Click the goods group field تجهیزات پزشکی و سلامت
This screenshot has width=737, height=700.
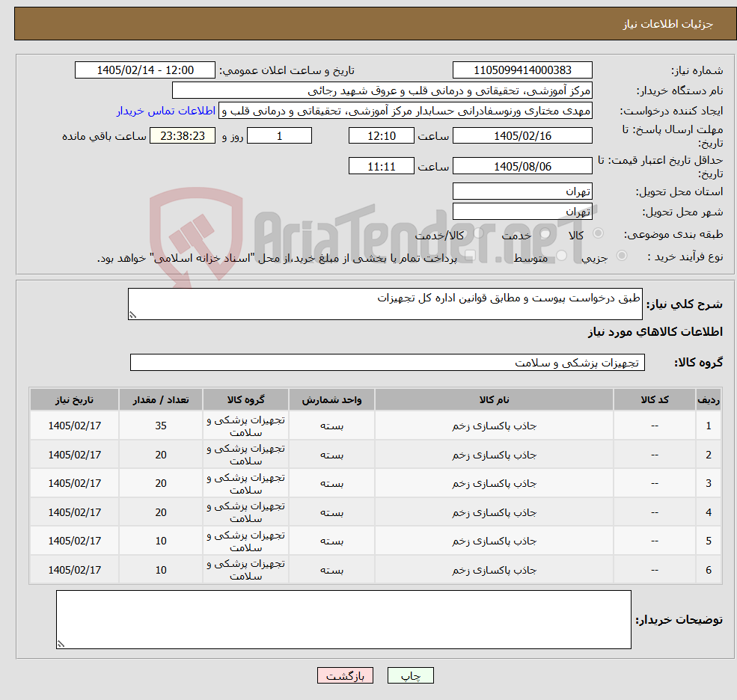coord(388,363)
